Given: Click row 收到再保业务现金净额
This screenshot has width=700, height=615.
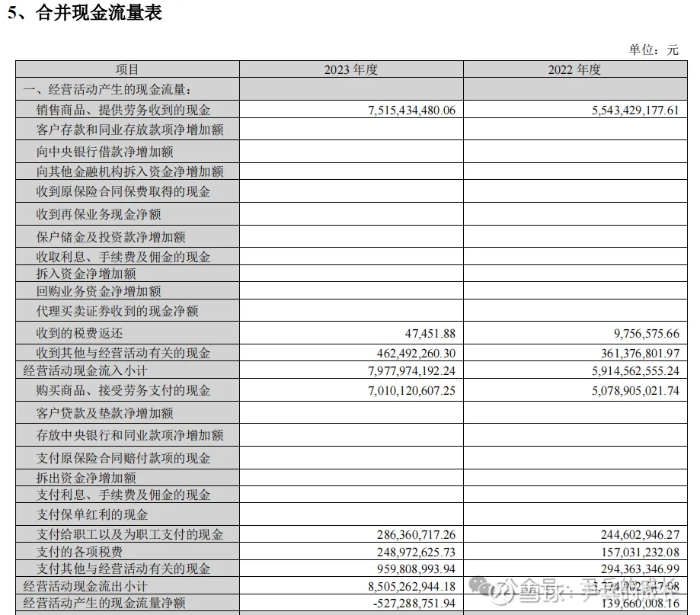Looking at the screenshot, I should point(351,214).
